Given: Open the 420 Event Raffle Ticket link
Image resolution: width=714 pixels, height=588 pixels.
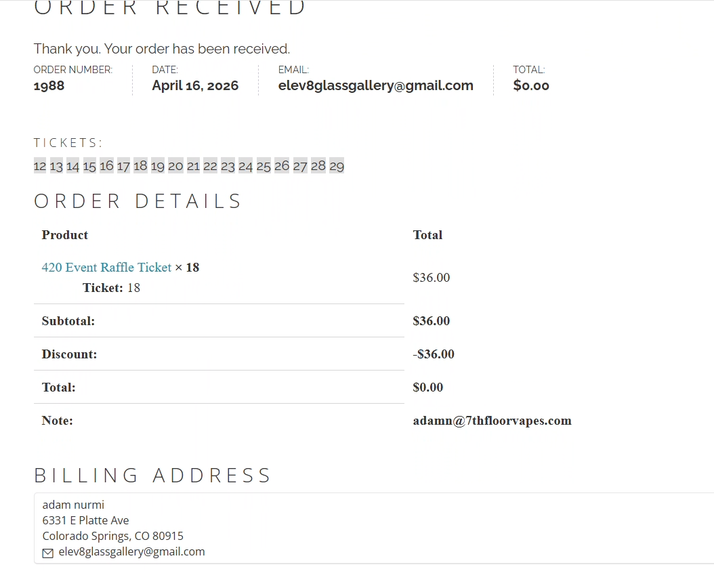Looking at the screenshot, I should coord(106,268).
